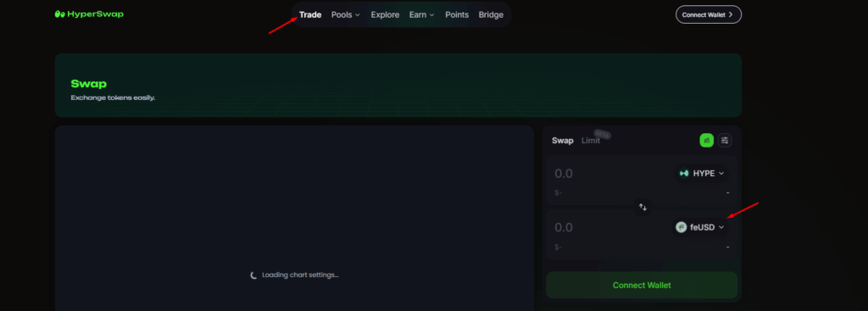Click the 'Loading chart settings...' text
868x311 pixels.
[300, 275]
